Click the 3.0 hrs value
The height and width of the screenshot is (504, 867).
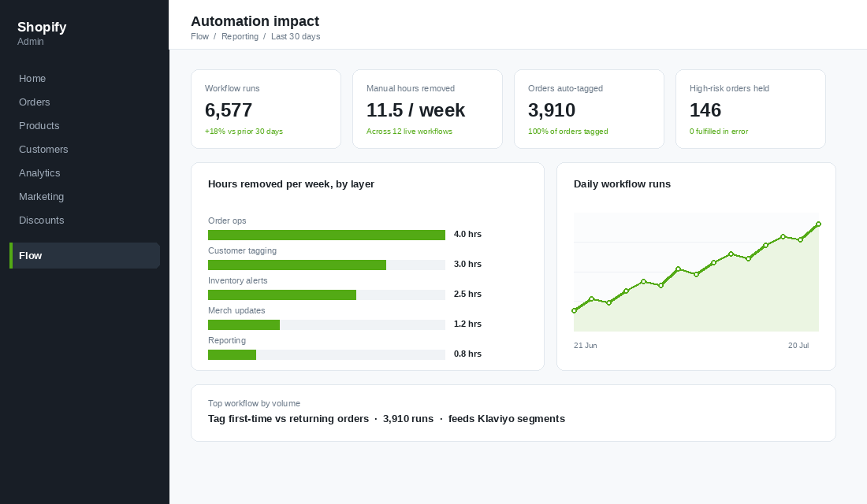point(467,264)
